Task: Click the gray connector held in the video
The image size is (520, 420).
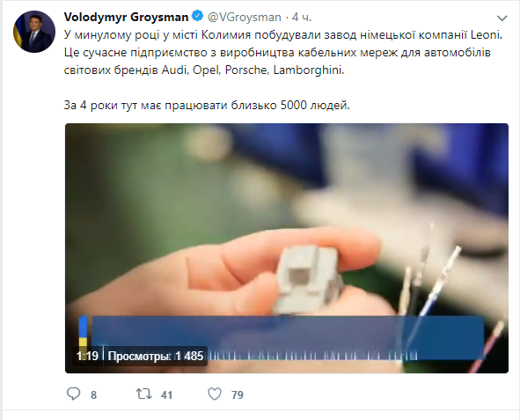Action: [x=309, y=279]
